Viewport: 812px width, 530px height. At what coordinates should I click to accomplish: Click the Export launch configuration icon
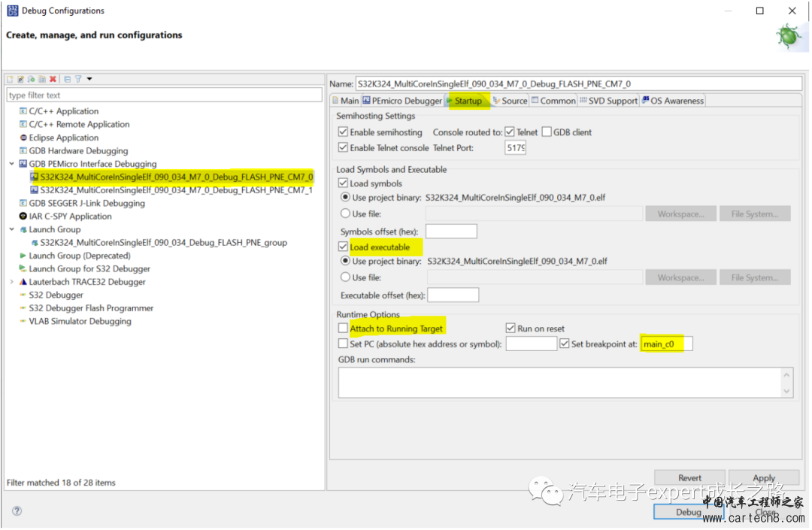31,79
